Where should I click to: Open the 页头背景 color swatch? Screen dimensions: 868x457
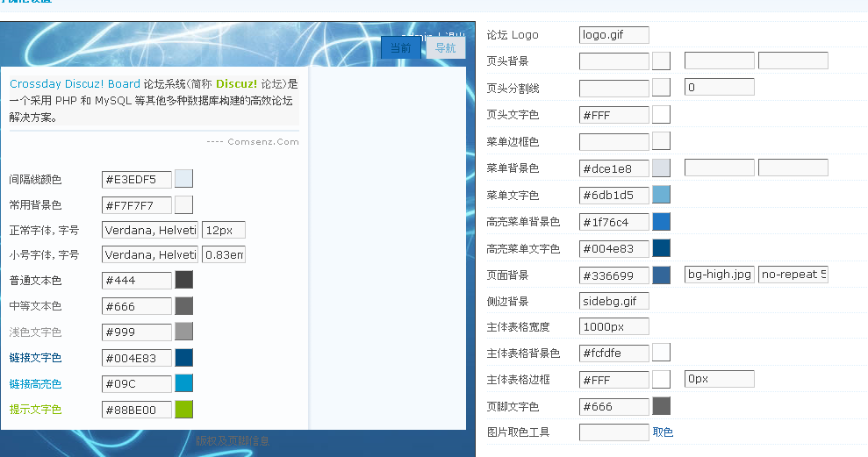click(x=661, y=61)
